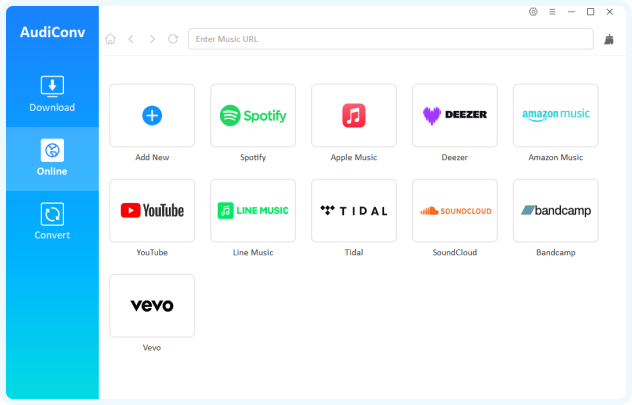Open the Amazon Music tile
The image size is (632, 405).
pos(556,116)
